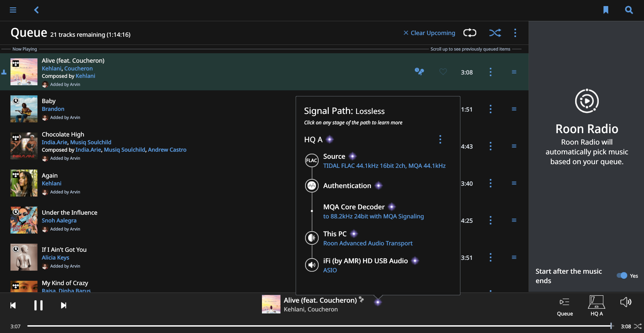644x333 pixels.
Task: Click reorder handle for Chocolate High
Action: pyautogui.click(x=514, y=146)
